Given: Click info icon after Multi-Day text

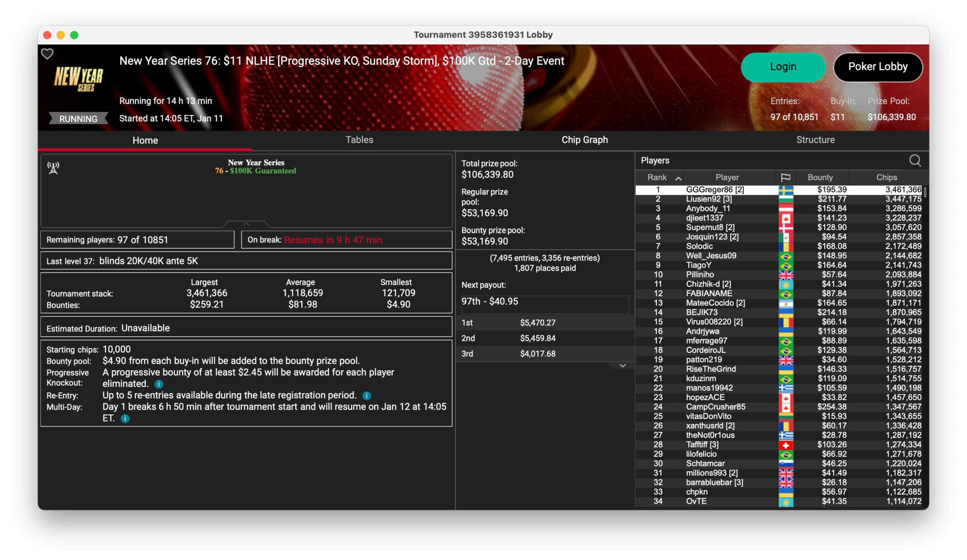Looking at the screenshot, I should tap(125, 418).
